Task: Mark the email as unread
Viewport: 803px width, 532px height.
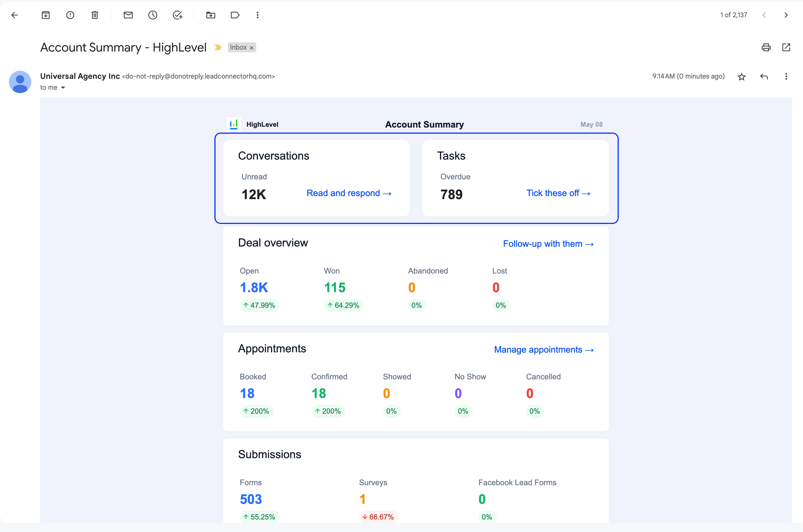Action: [x=128, y=15]
